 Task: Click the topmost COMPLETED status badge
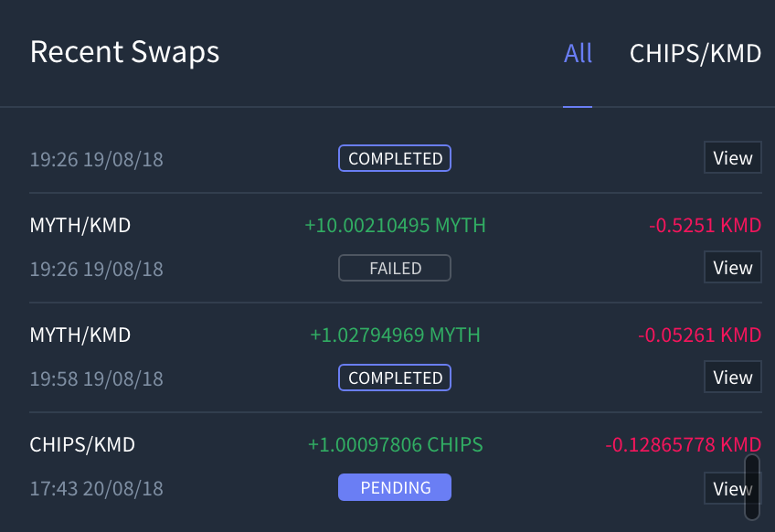click(x=394, y=157)
